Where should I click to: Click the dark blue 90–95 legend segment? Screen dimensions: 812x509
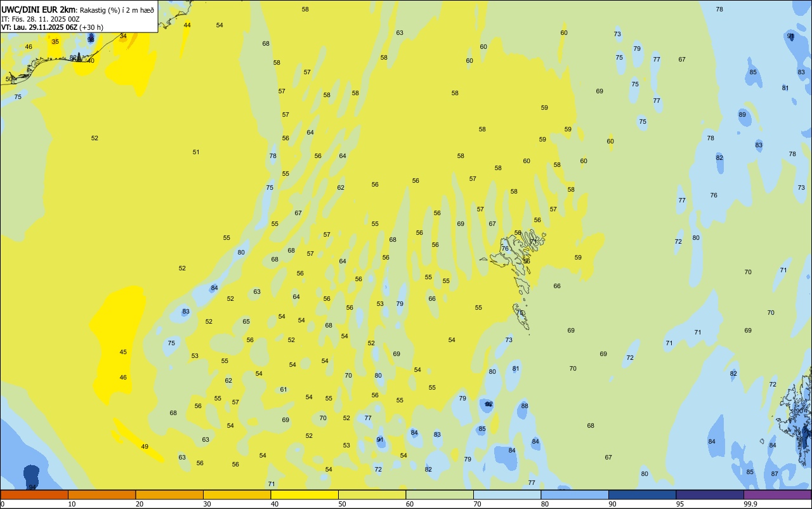642,494
